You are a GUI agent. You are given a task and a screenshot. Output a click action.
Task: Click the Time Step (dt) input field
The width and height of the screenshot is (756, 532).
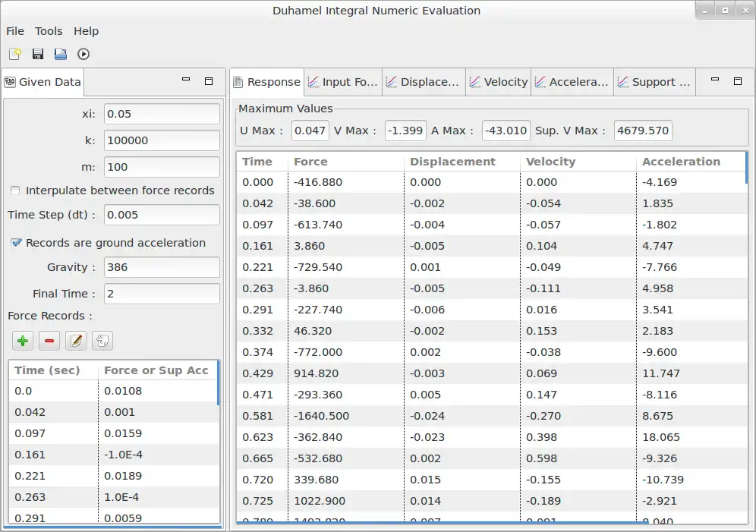(162, 215)
